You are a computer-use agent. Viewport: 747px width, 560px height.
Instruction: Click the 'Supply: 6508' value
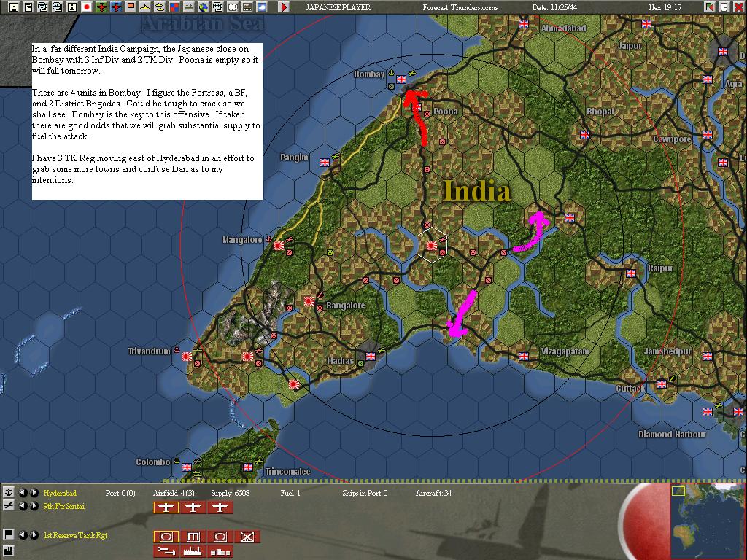[x=230, y=493]
